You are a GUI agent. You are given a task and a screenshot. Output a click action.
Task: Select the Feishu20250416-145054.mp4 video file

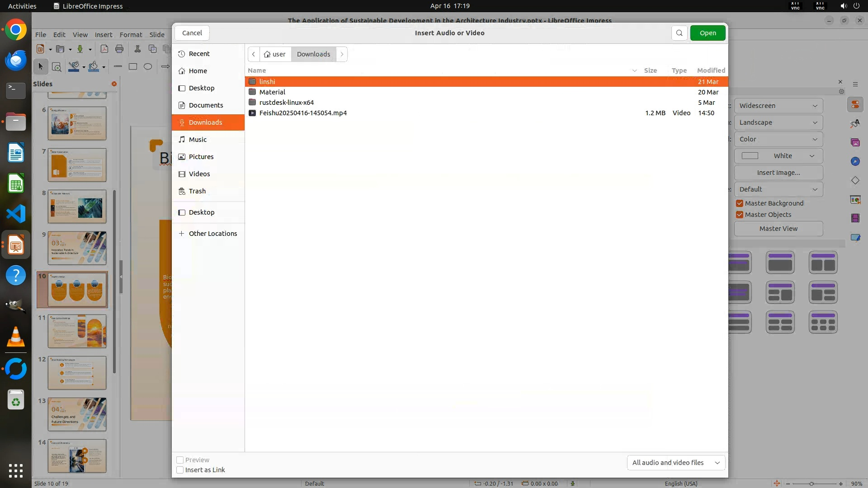click(x=302, y=113)
